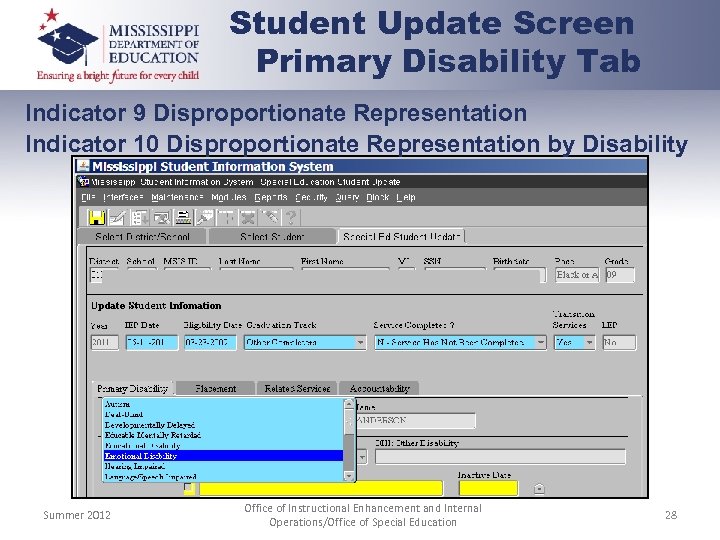720x540 pixels.
Task: Select the Special Ed Student Update tab
Action: click(401, 237)
